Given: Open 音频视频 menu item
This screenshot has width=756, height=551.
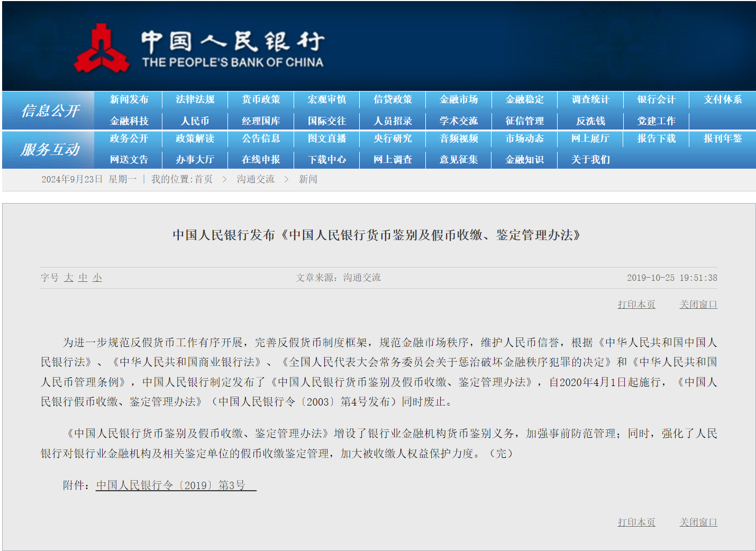Looking at the screenshot, I should [x=459, y=139].
